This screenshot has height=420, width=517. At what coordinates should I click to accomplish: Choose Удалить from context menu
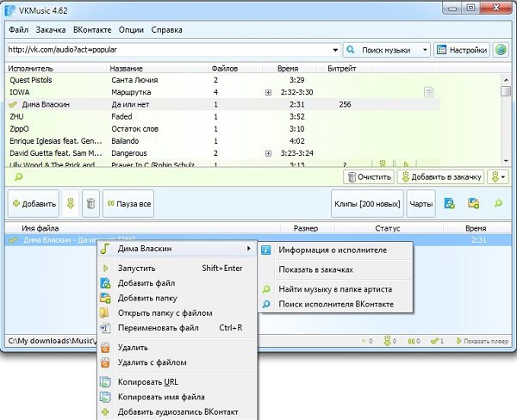pyautogui.click(x=178, y=348)
